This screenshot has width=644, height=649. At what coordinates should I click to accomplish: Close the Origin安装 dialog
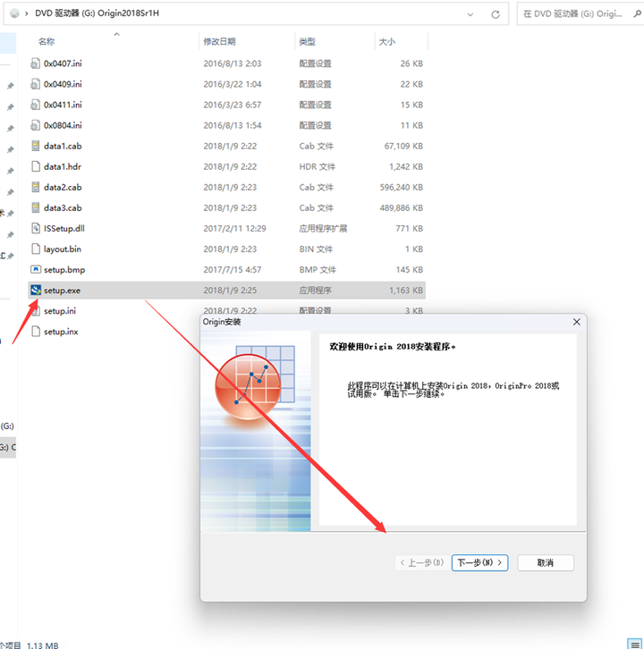[577, 322]
